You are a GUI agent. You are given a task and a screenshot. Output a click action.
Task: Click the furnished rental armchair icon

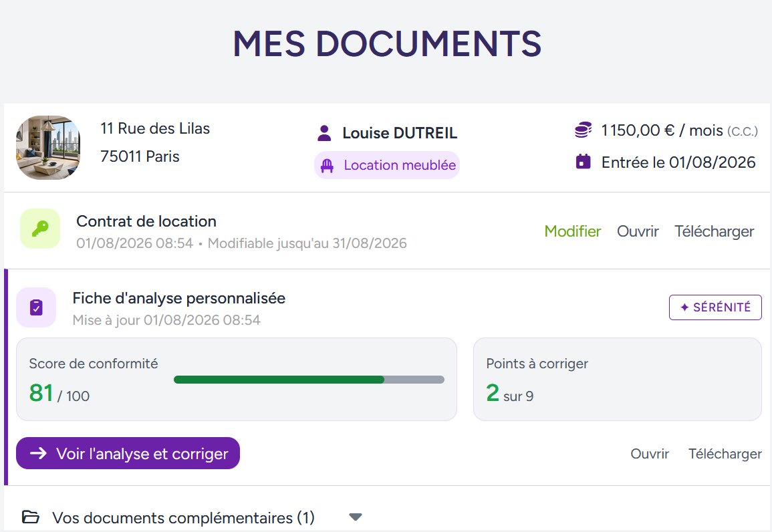click(327, 166)
